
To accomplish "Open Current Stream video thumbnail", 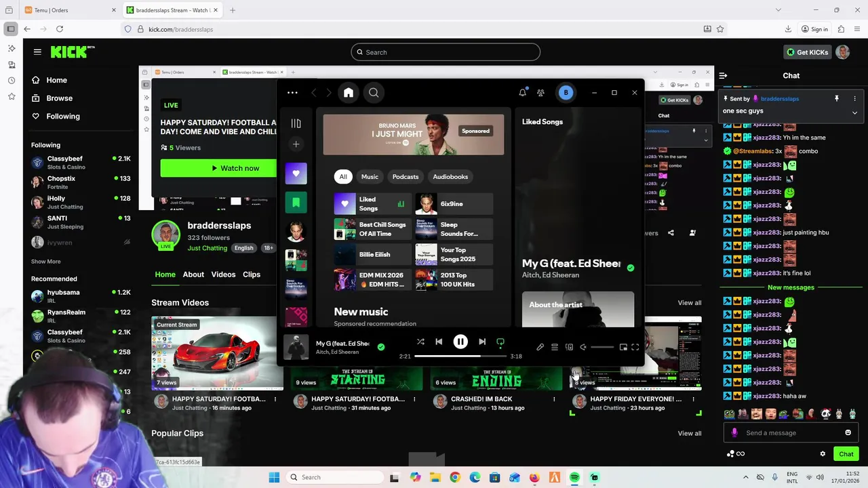I will click(218, 353).
